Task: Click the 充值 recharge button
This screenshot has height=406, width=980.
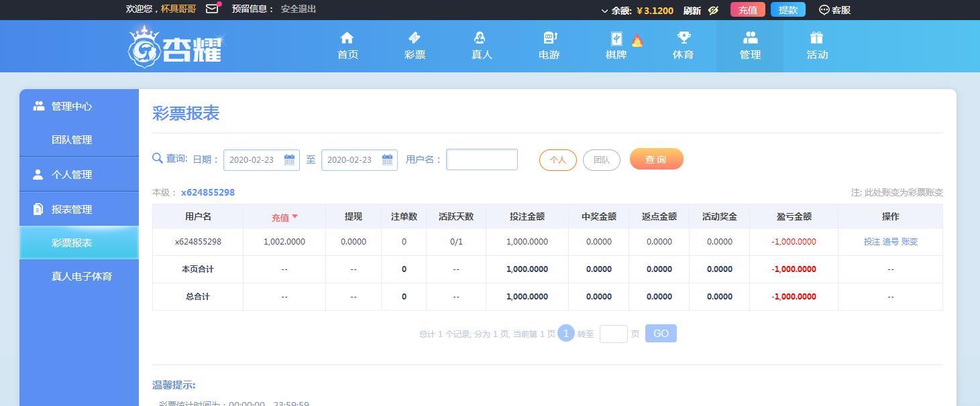Action: (748, 10)
